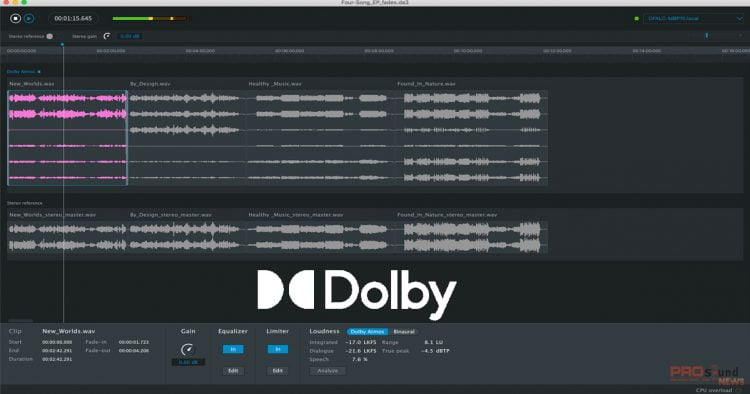The width and height of the screenshot is (750, 394).
Task: Click the Equalizer Edit button
Action: pos(233,371)
